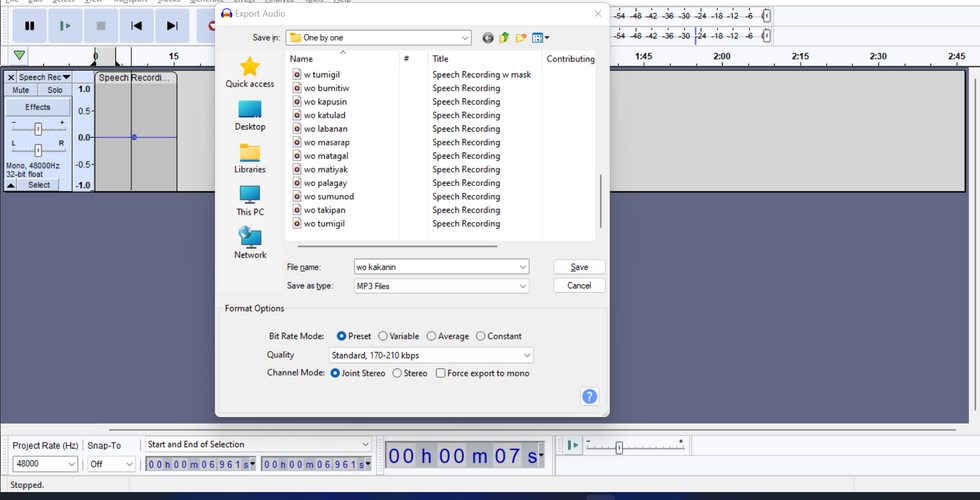Image resolution: width=980 pixels, height=500 pixels.
Task: Select the w tumigil file
Action: pos(321,74)
